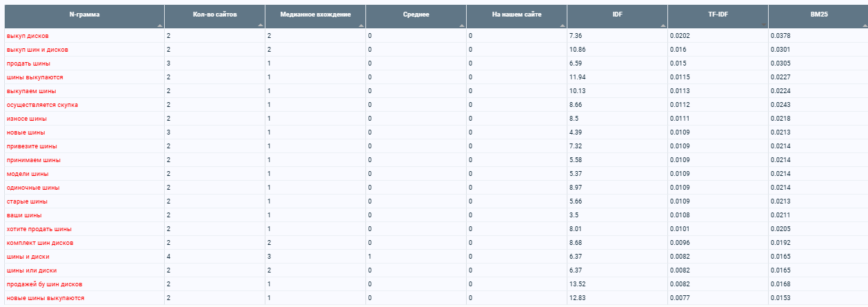Open 'продажей бу шин дисков' entry

pos(44,284)
